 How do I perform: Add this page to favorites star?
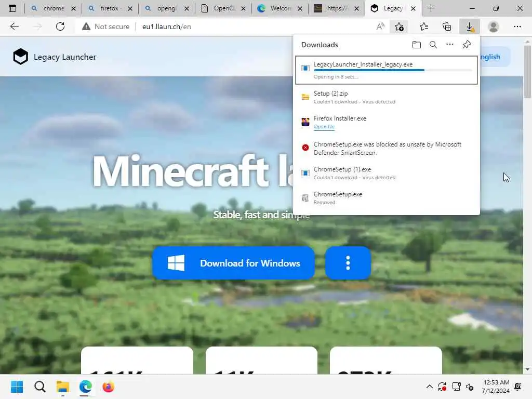(400, 26)
